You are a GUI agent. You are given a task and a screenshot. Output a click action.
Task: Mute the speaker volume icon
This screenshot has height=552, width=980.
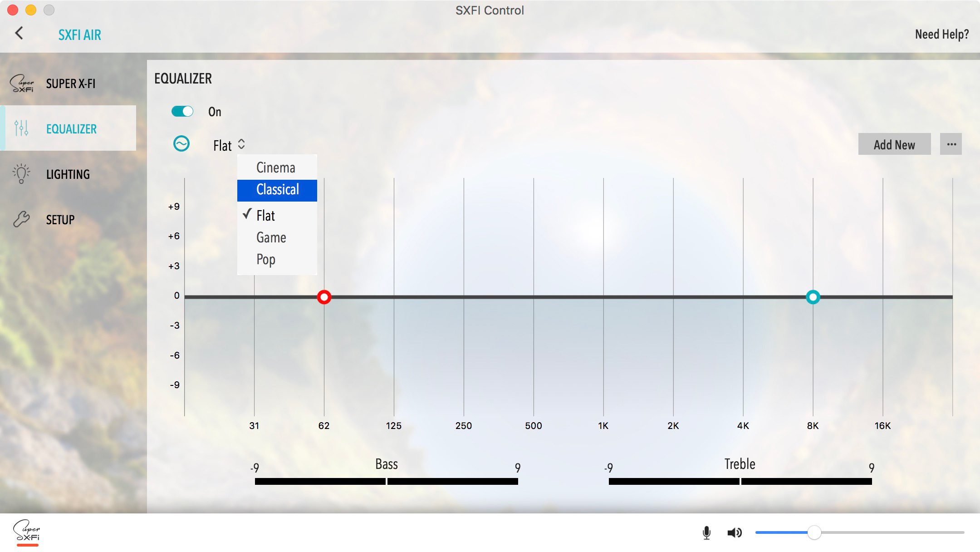(x=734, y=532)
